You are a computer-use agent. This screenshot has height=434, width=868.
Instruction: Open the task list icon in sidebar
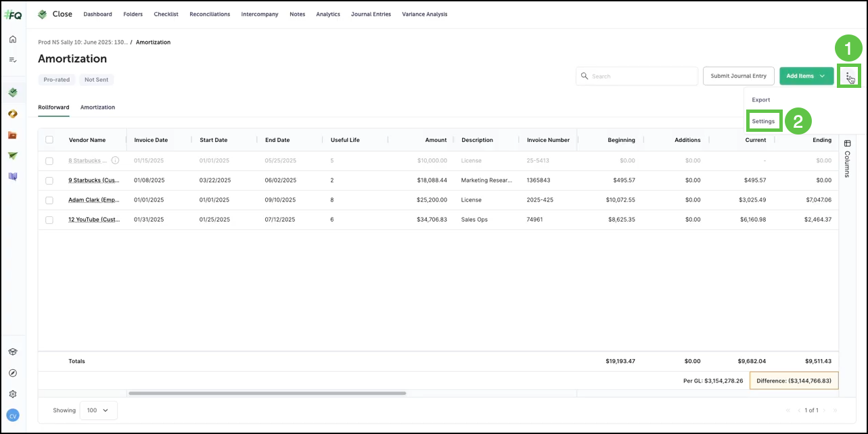pyautogui.click(x=12, y=60)
